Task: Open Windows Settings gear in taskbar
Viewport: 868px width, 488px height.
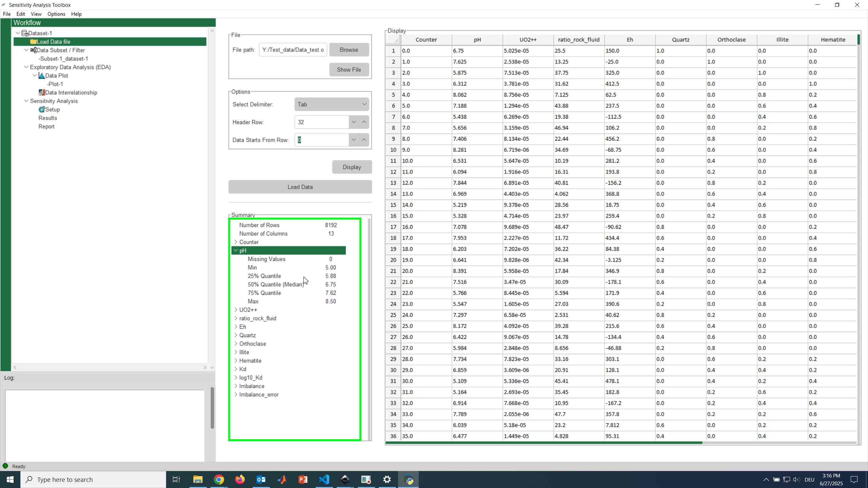Action: click(387, 480)
